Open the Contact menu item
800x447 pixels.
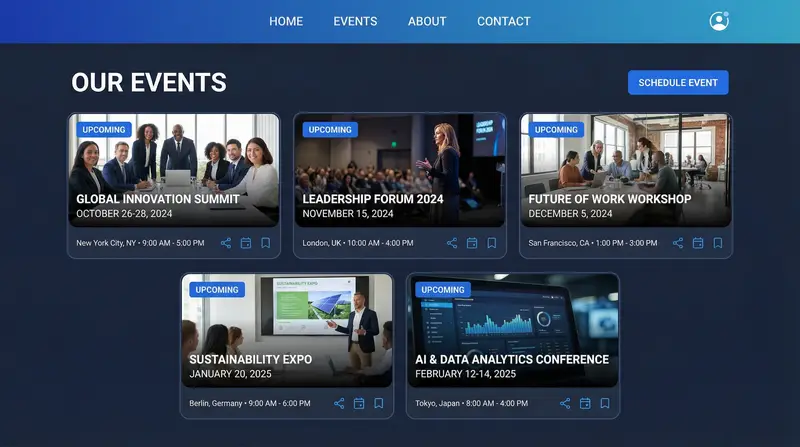[504, 21]
